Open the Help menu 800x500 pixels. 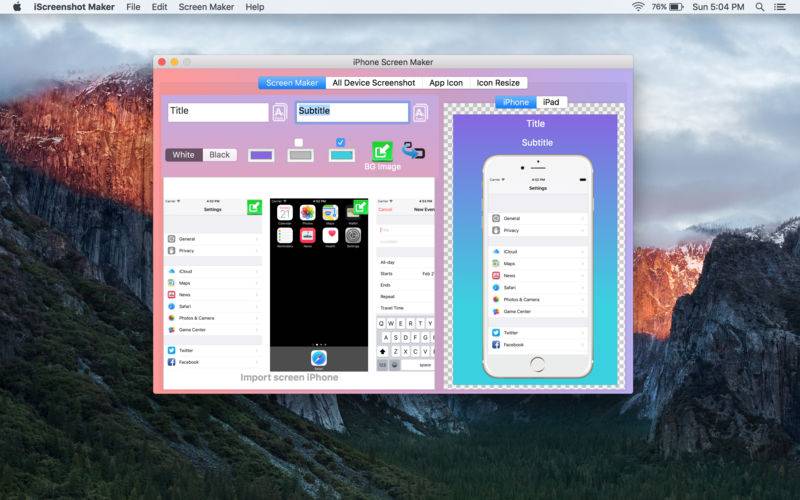(x=255, y=7)
